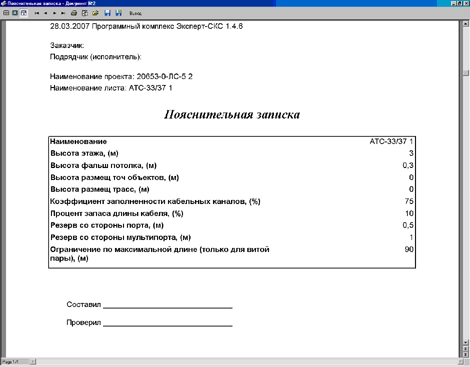Click vertical scrollbar up arrow
Image resolution: width=470 pixels, height=367 pixels.
465,24
